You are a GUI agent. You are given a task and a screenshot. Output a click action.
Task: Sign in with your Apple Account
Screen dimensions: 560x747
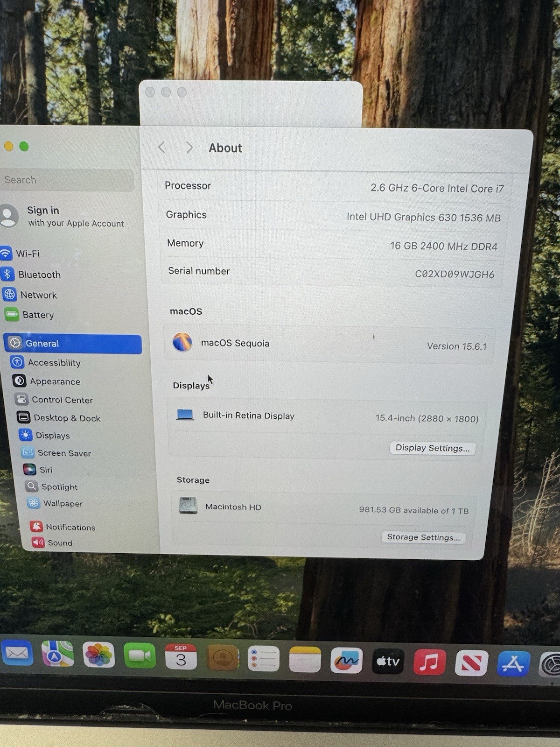click(63, 216)
